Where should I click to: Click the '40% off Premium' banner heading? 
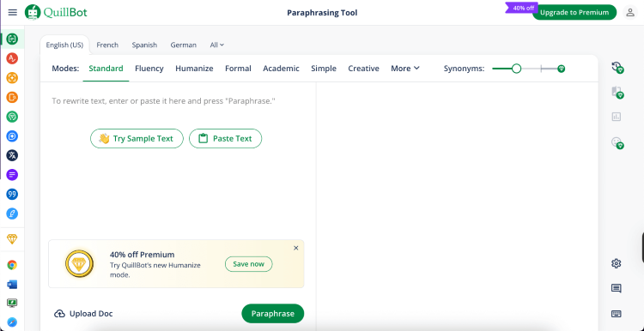pyautogui.click(x=142, y=255)
